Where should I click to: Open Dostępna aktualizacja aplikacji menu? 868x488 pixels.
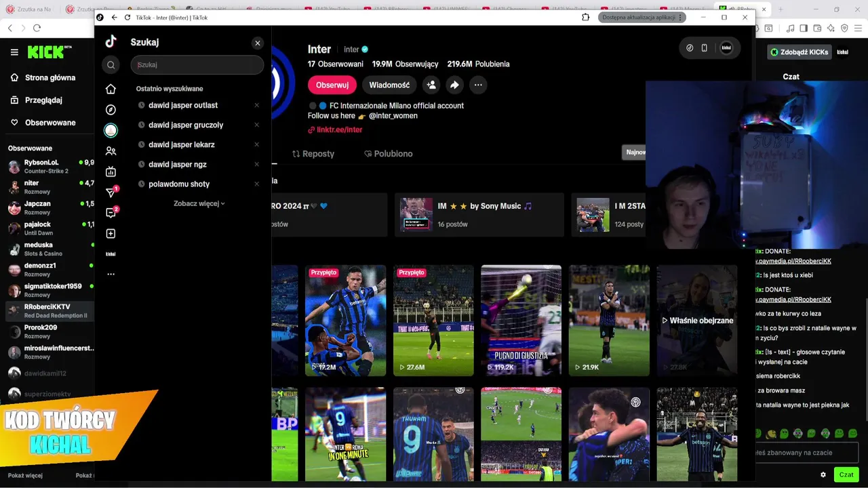click(x=642, y=18)
